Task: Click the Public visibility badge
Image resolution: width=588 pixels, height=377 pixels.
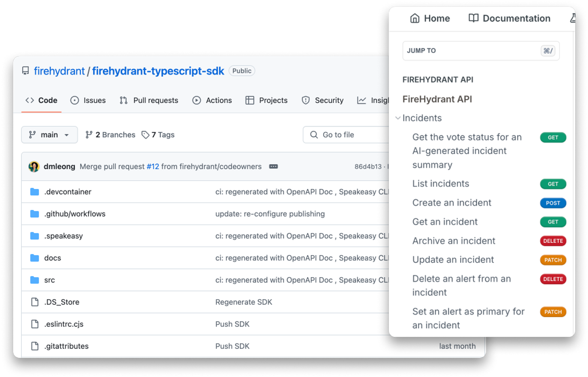Action: tap(242, 71)
